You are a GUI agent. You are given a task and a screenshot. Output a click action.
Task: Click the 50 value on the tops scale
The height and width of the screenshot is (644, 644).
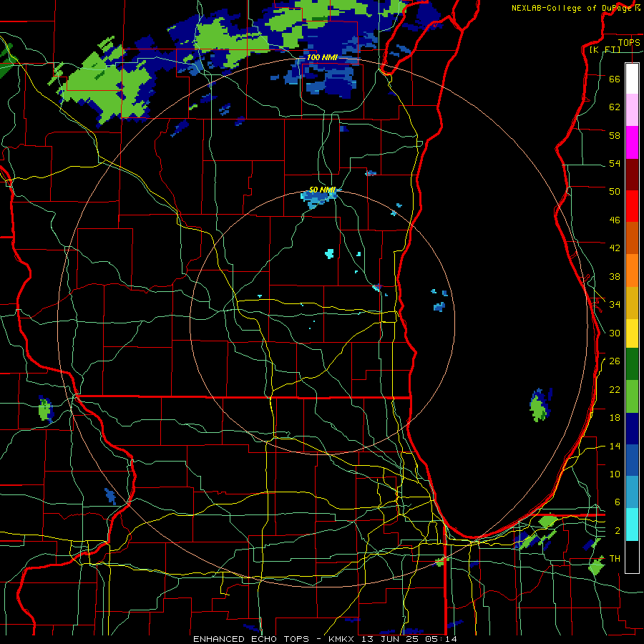click(615, 192)
